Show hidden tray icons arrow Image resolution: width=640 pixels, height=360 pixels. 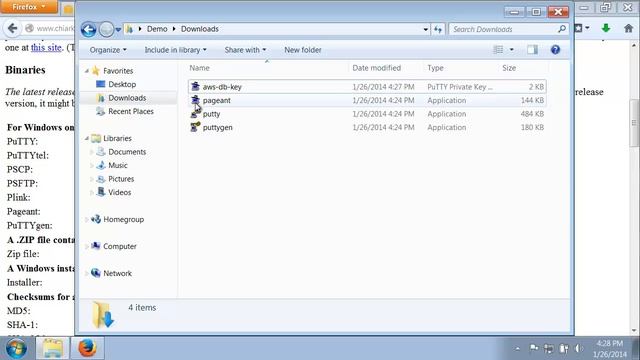pos(518,349)
